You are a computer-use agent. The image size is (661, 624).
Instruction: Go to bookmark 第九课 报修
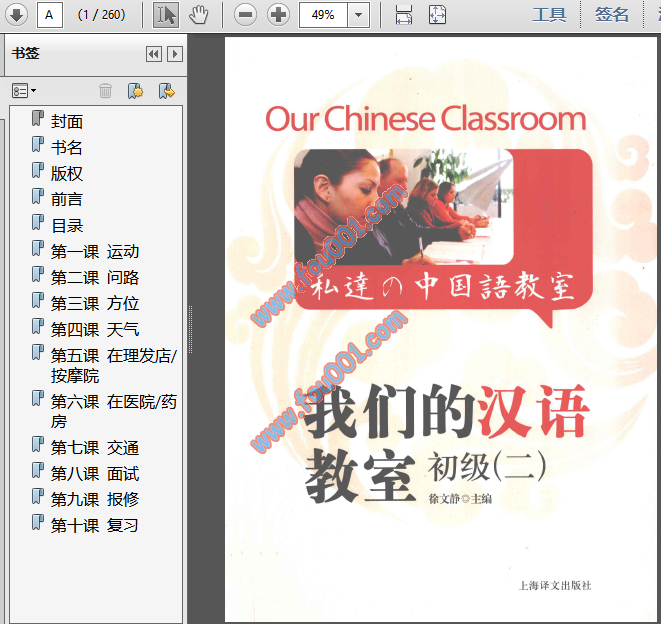95,500
